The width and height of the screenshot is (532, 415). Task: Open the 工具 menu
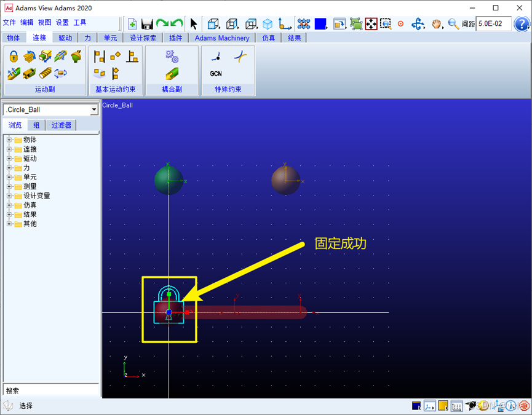coord(80,22)
